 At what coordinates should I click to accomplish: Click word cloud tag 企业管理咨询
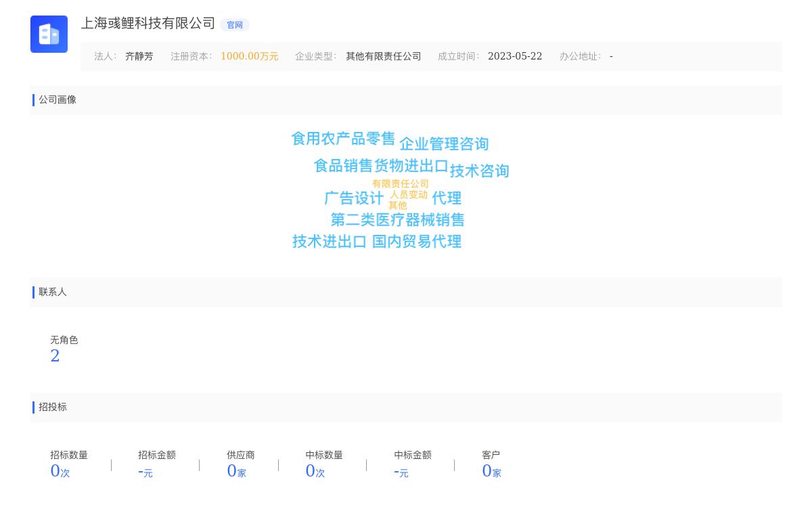[444, 144]
